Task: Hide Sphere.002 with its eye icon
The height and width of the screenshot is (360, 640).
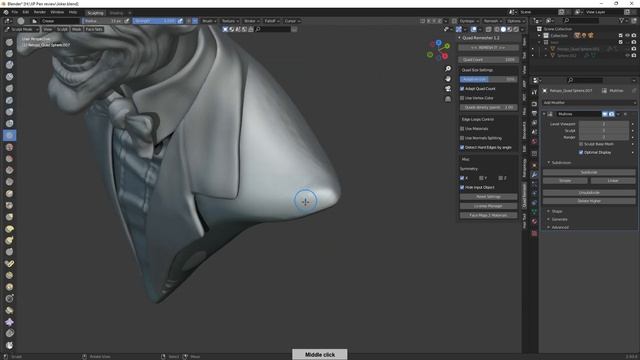Action: 627,55
